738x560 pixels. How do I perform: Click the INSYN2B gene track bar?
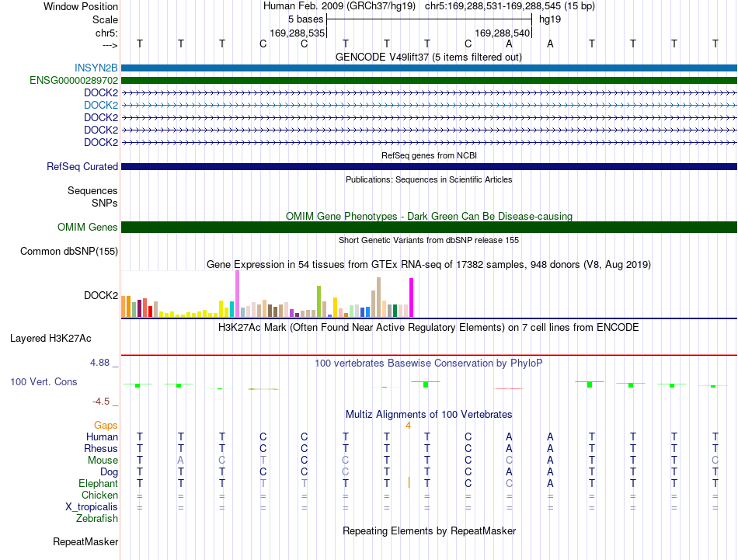pos(429,68)
